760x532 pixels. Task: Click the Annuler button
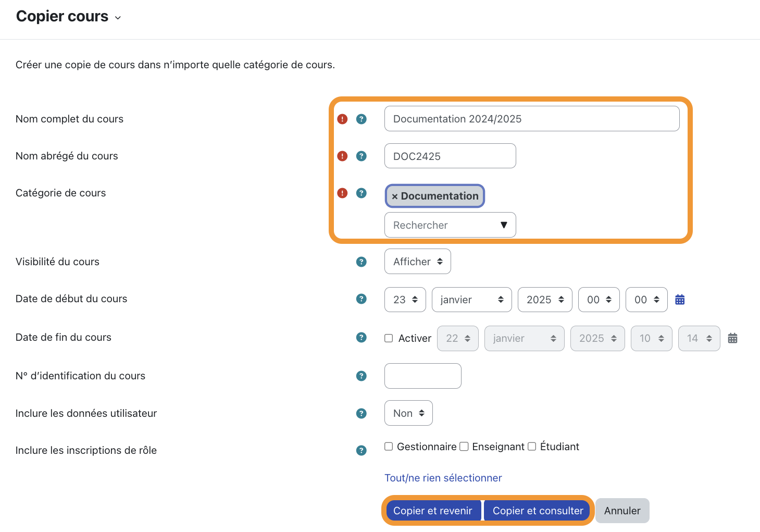pyautogui.click(x=622, y=511)
